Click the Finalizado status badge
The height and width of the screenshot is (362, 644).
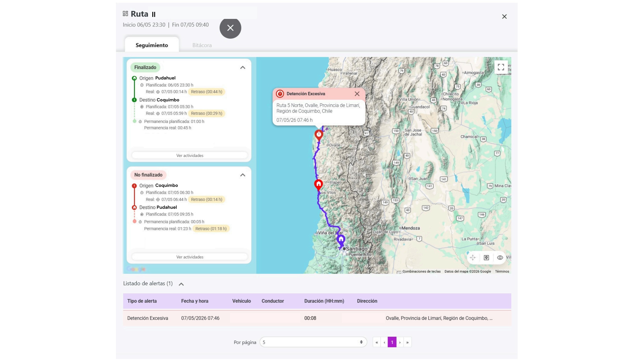click(x=145, y=67)
